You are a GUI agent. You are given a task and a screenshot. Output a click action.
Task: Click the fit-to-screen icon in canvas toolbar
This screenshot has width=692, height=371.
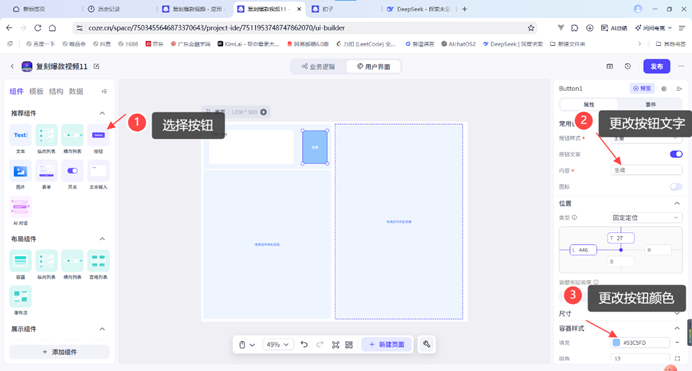[335, 345]
